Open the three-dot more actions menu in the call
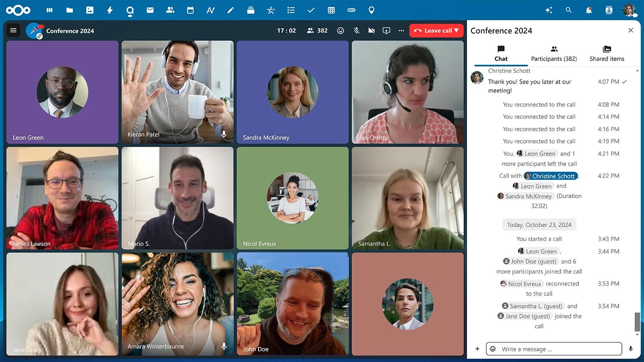644x362 pixels. 401,30
